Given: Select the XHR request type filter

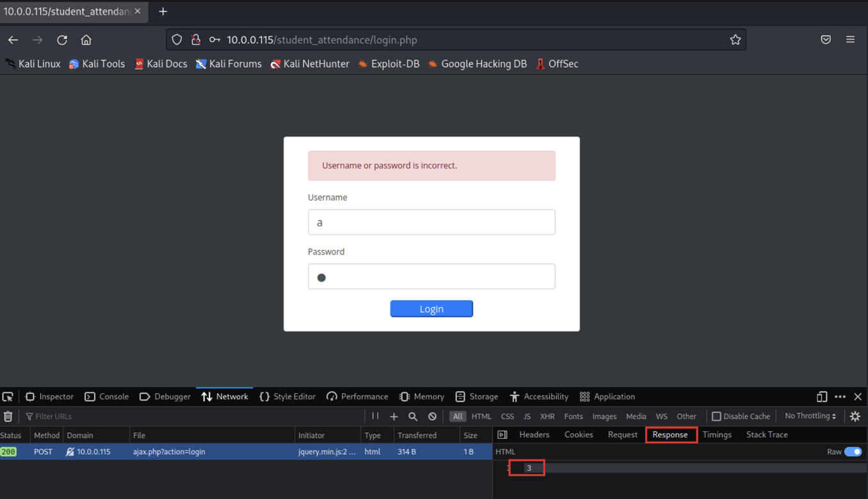Looking at the screenshot, I should [x=547, y=416].
